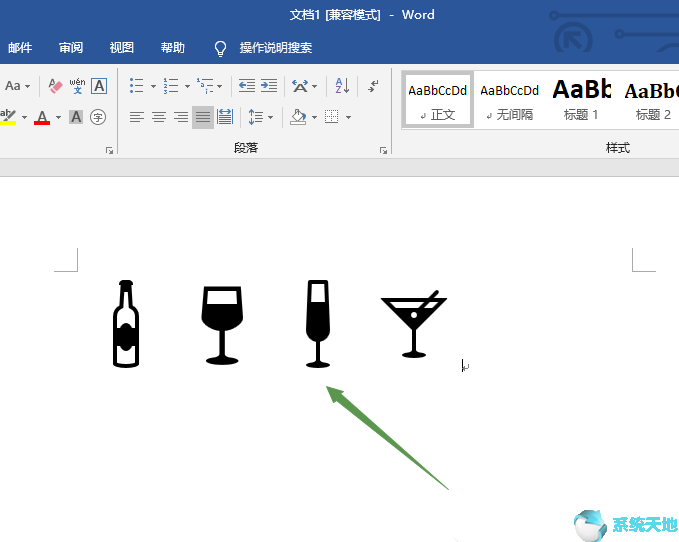This screenshot has width=679, height=542.
Task: Align text left
Action: (137, 117)
